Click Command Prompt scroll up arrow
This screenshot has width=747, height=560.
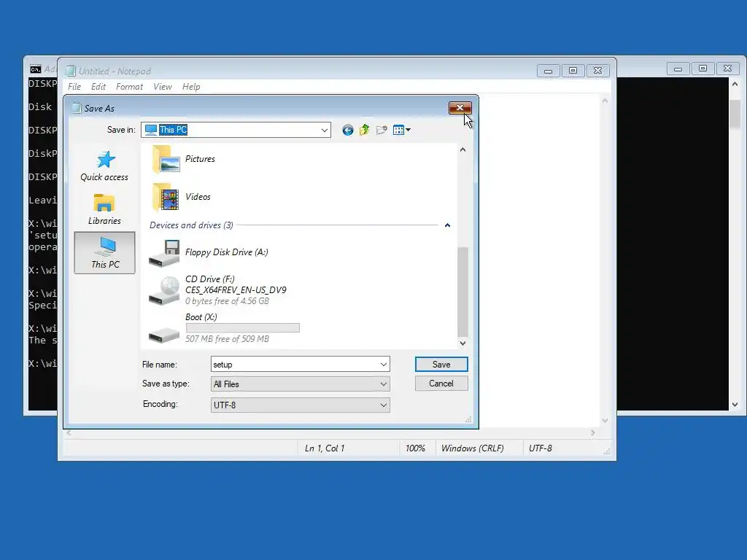point(735,85)
